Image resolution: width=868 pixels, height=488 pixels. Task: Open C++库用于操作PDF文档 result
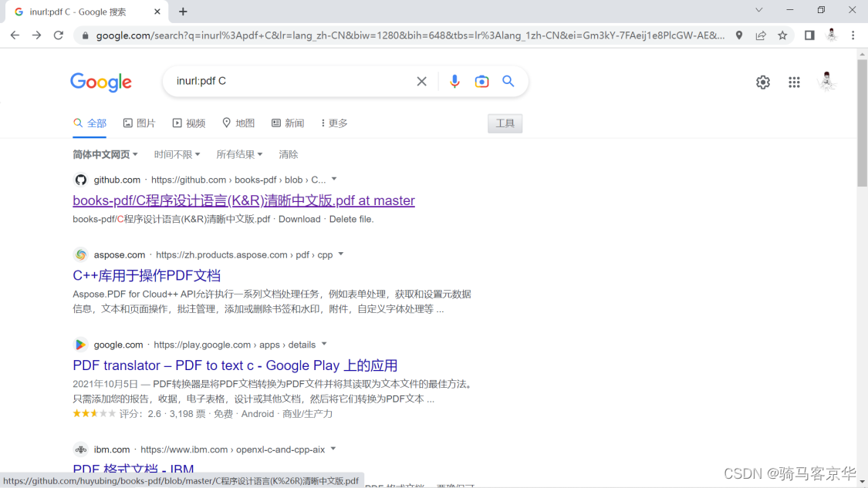click(x=147, y=275)
